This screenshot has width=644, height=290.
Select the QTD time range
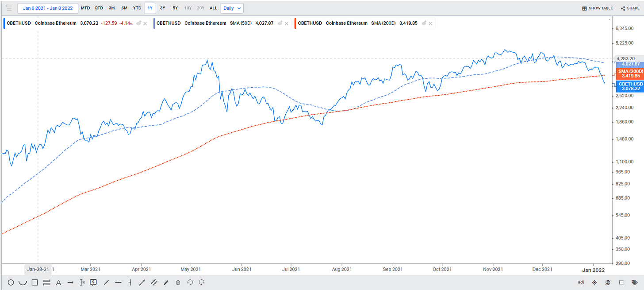(99, 8)
